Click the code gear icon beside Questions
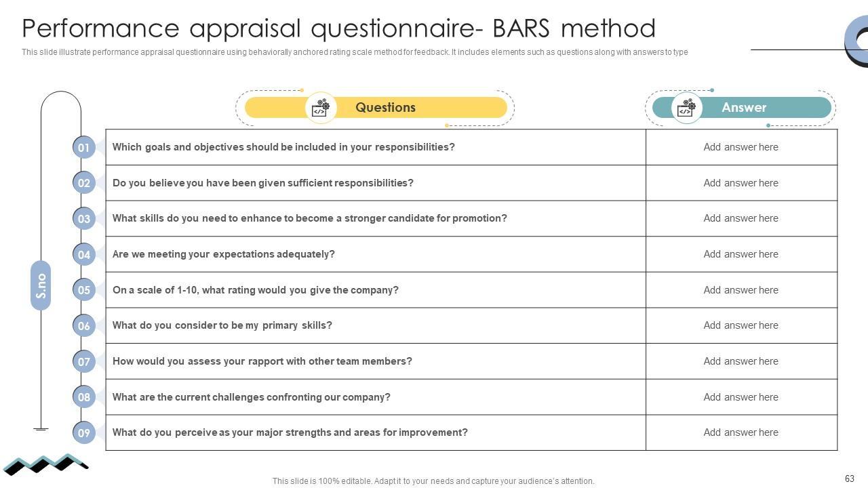 (x=321, y=108)
